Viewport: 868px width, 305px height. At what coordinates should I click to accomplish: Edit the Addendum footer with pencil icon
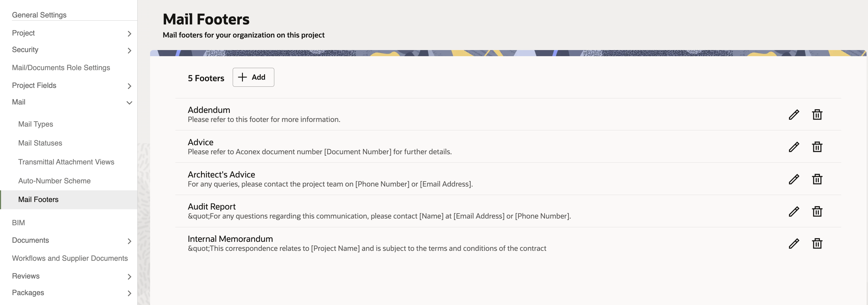(794, 115)
